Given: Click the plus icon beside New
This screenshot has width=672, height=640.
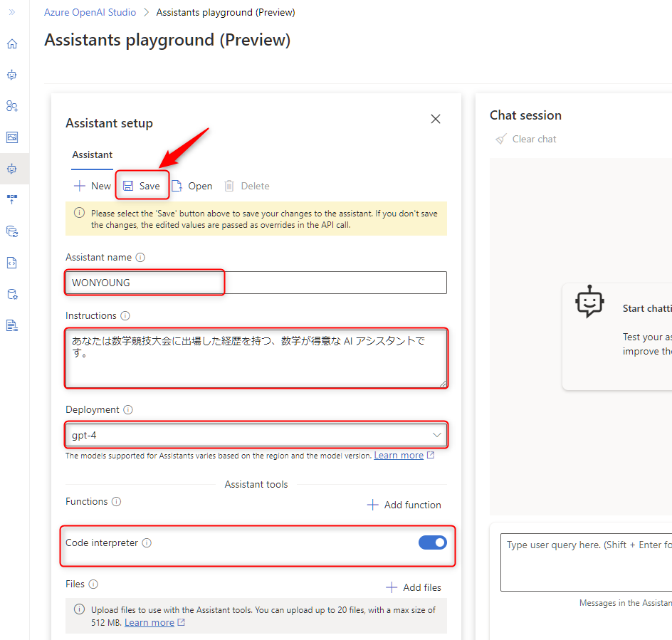Looking at the screenshot, I should (79, 186).
